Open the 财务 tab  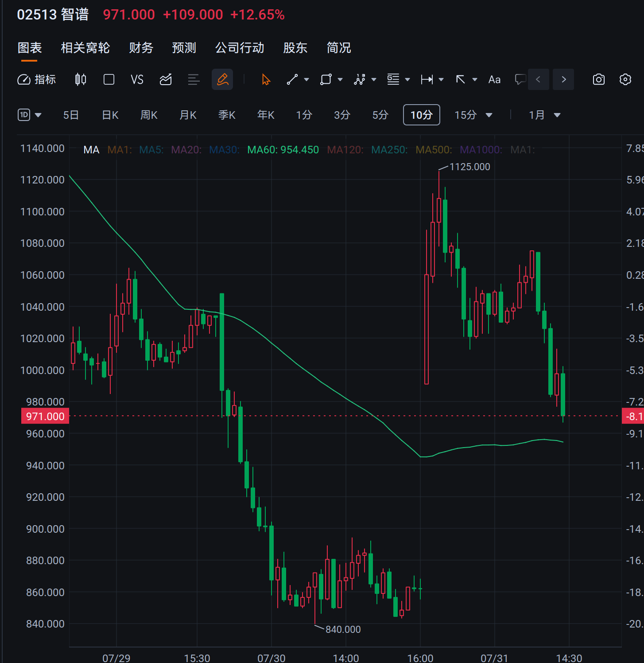pos(141,48)
